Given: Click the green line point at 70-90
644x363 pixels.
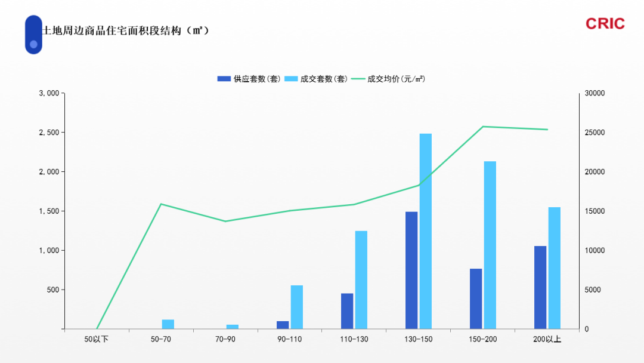Looking at the screenshot, I should [225, 221].
